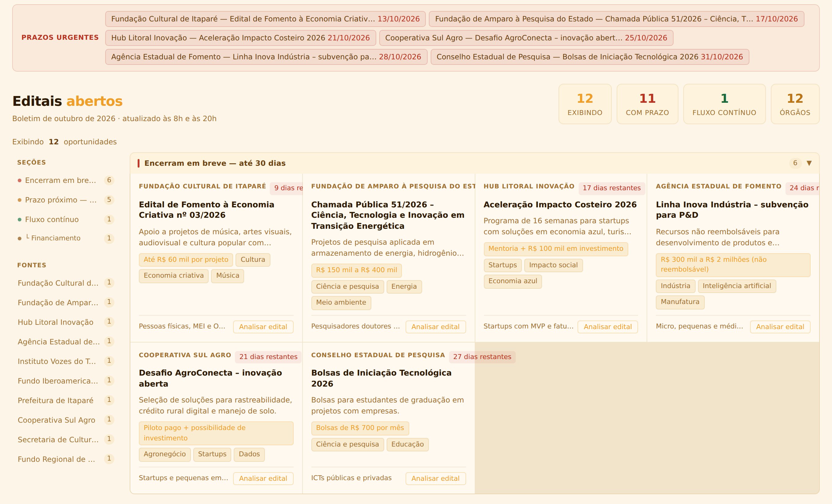832x504 pixels.
Task: Select 'Fluxo contínuo' section in sidebar
Action: click(x=65, y=219)
